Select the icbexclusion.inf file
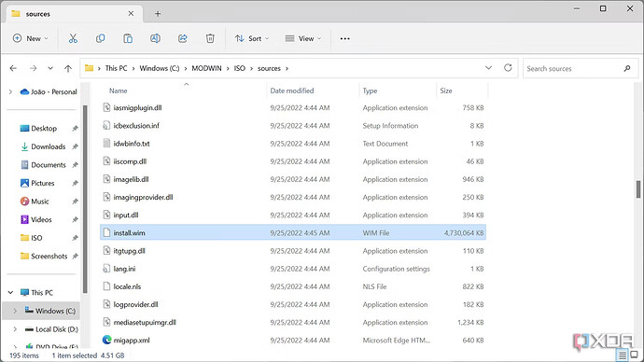The width and height of the screenshot is (644, 362). coord(293,126)
